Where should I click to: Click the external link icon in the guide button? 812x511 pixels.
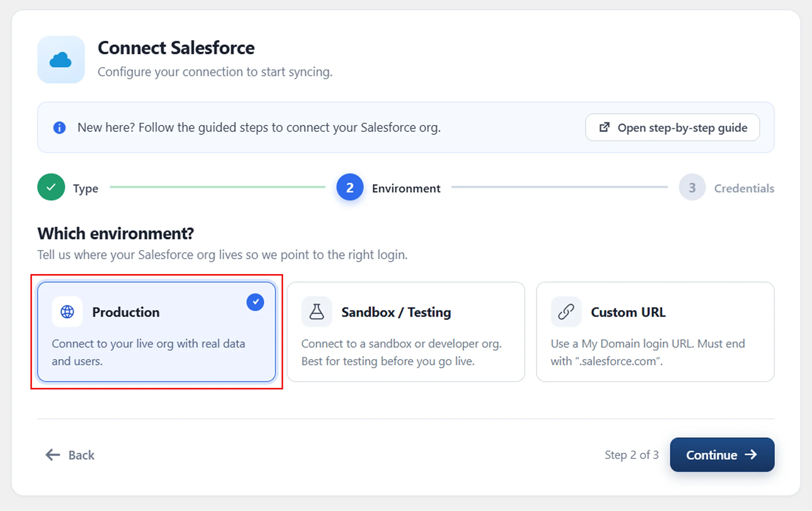[x=604, y=127]
